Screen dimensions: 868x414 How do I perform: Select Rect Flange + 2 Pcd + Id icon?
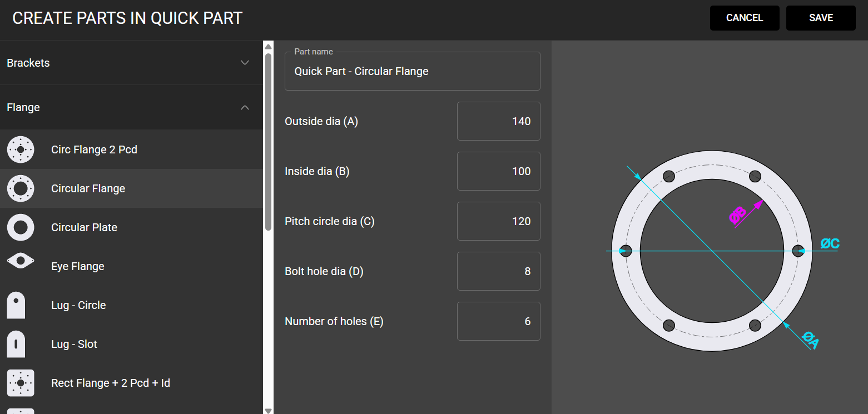click(x=21, y=383)
